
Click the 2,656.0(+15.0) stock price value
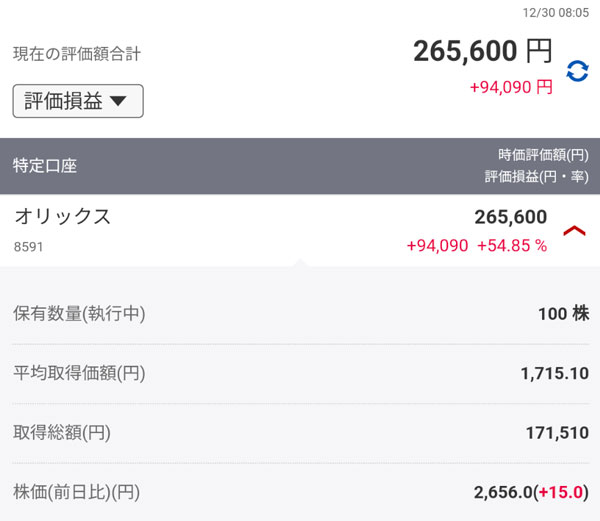click(x=531, y=492)
